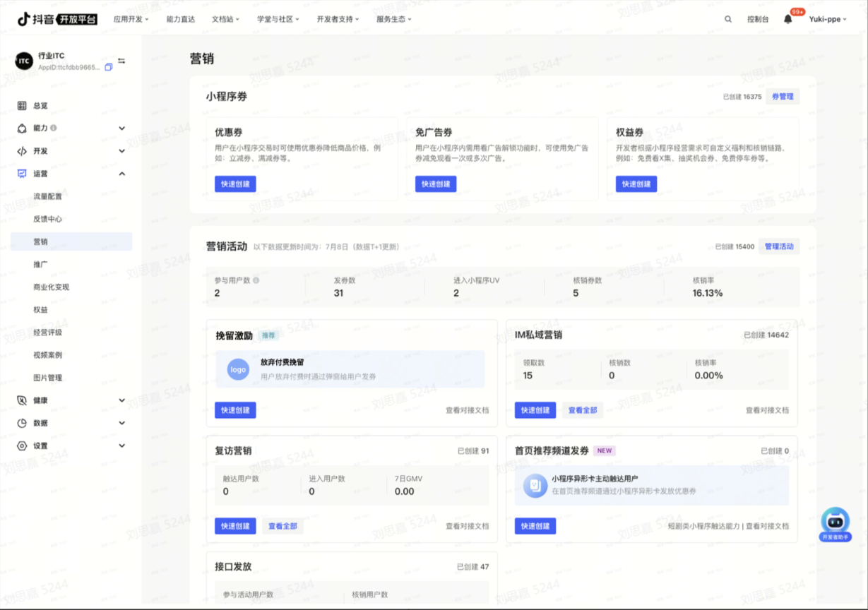
Task: Collapse the 运营 sidebar section
Action: (121, 174)
